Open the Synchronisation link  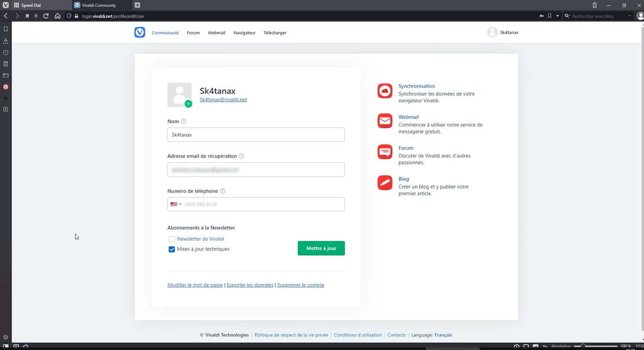pos(416,86)
